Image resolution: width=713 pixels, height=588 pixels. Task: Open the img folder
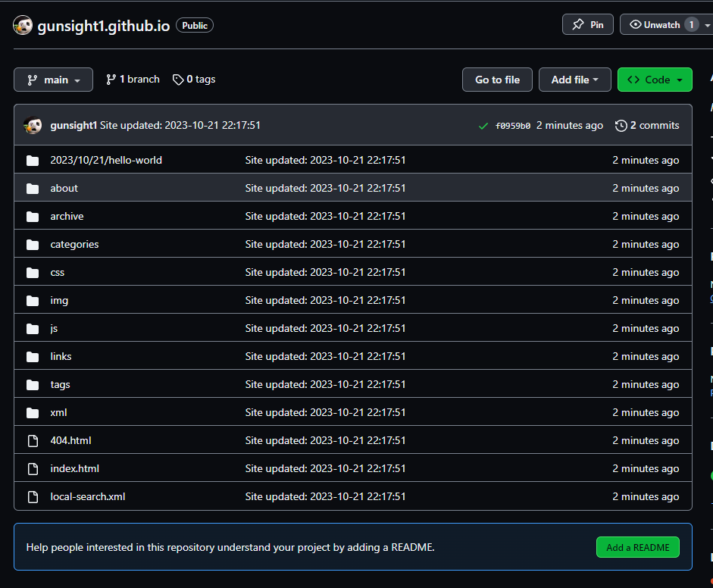pos(59,301)
